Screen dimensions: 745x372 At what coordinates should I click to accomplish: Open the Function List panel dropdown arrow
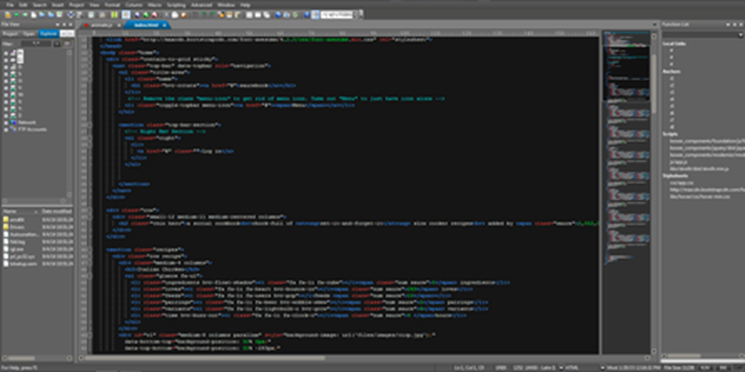727,24
